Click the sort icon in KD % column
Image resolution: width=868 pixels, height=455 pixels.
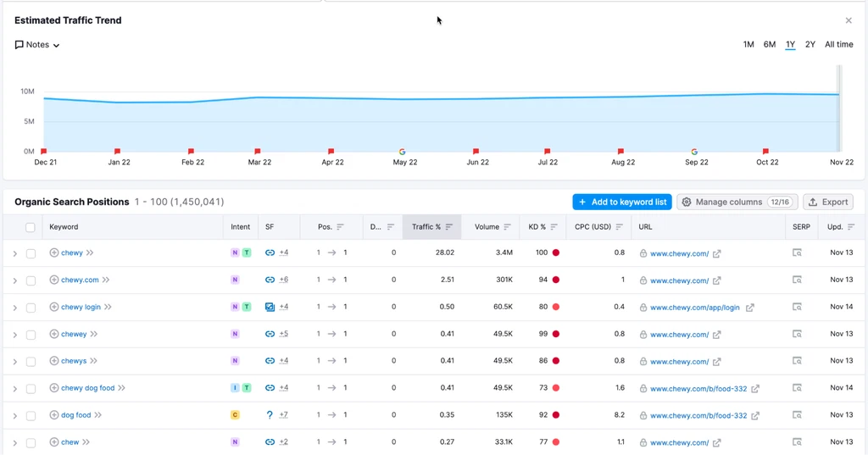click(554, 227)
